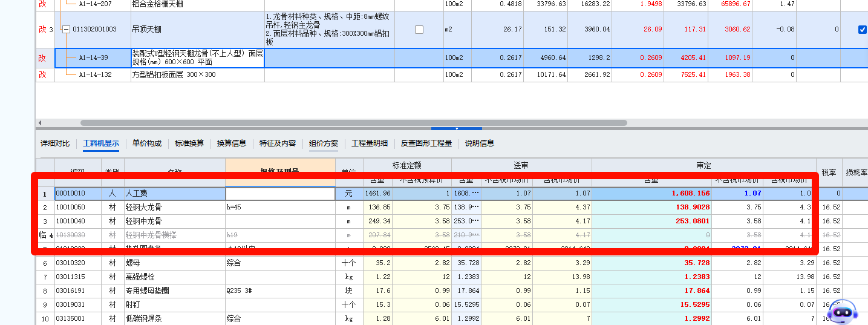Open the 换算信息 tab

point(232,143)
